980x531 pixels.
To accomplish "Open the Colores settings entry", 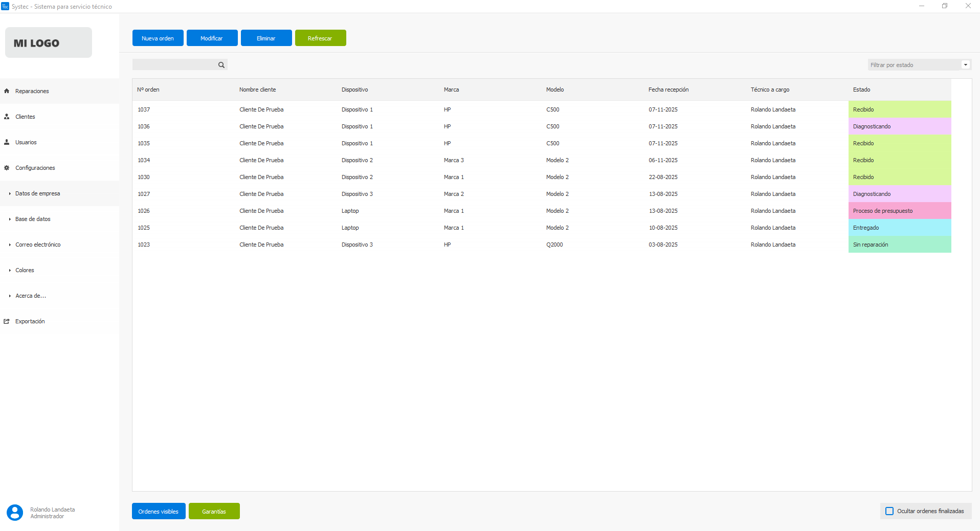I will tap(25, 270).
